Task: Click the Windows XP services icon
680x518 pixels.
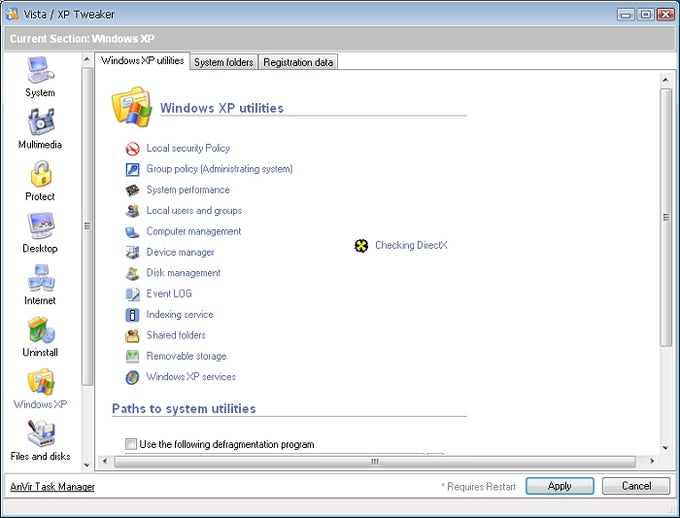Action: (x=132, y=377)
